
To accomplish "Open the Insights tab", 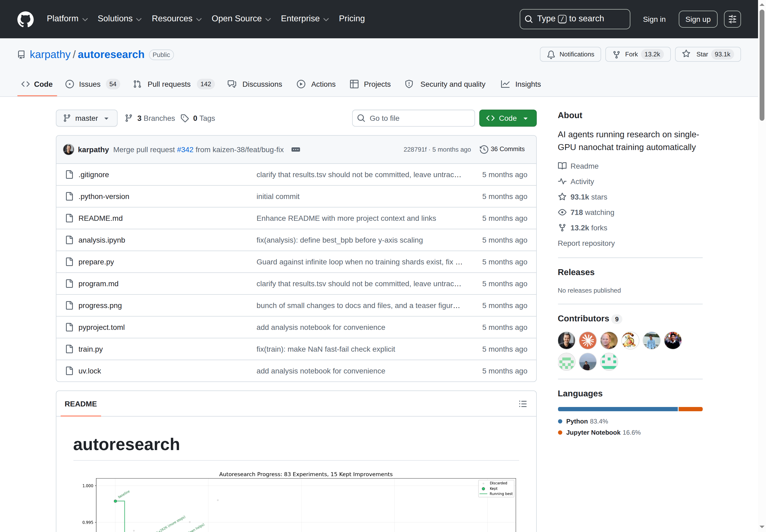I will tap(521, 84).
